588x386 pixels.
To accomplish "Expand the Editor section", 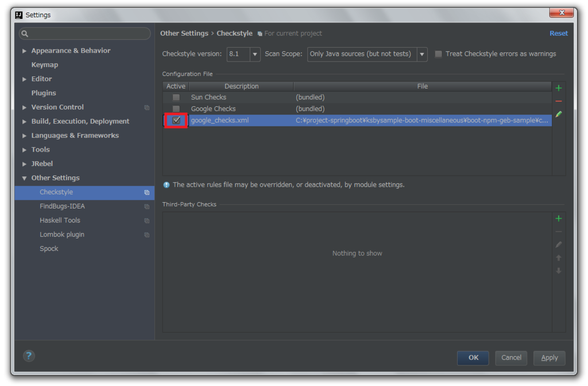I will (x=24, y=79).
